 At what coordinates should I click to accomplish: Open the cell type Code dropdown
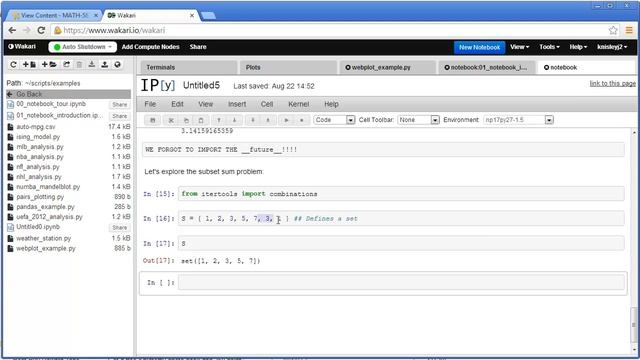[334, 120]
